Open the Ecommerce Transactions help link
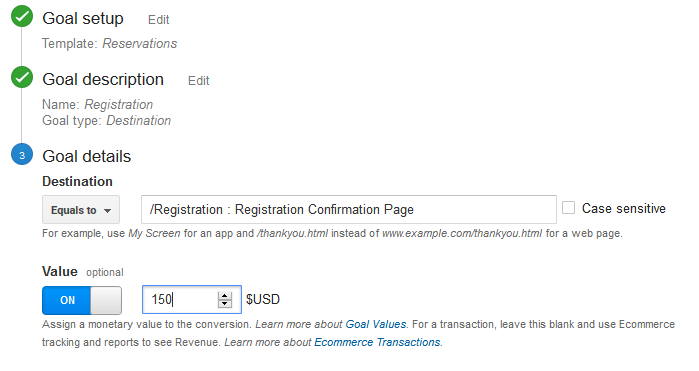Viewport: 699px width, 371px height. [x=377, y=342]
